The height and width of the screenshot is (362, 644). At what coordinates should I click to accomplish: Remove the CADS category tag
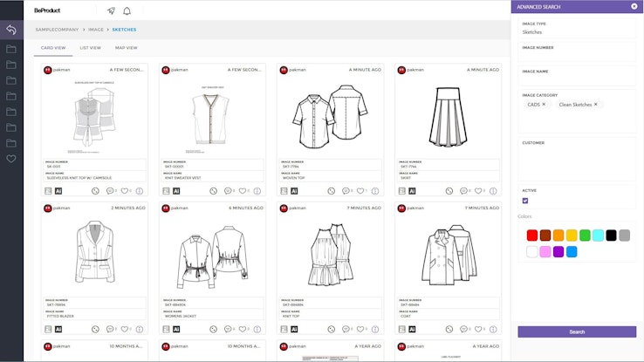click(x=544, y=104)
